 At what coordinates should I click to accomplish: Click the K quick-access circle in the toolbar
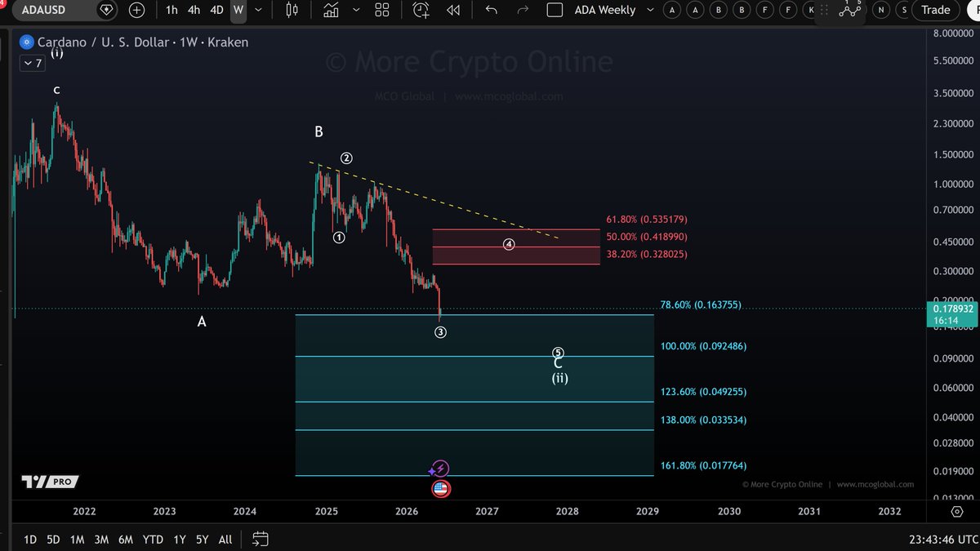810,11
